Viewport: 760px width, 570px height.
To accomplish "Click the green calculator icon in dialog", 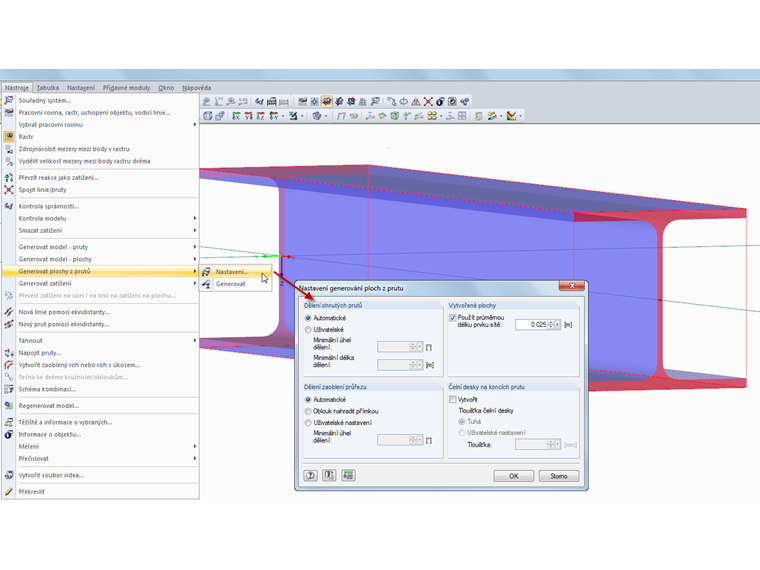I will click(348, 475).
